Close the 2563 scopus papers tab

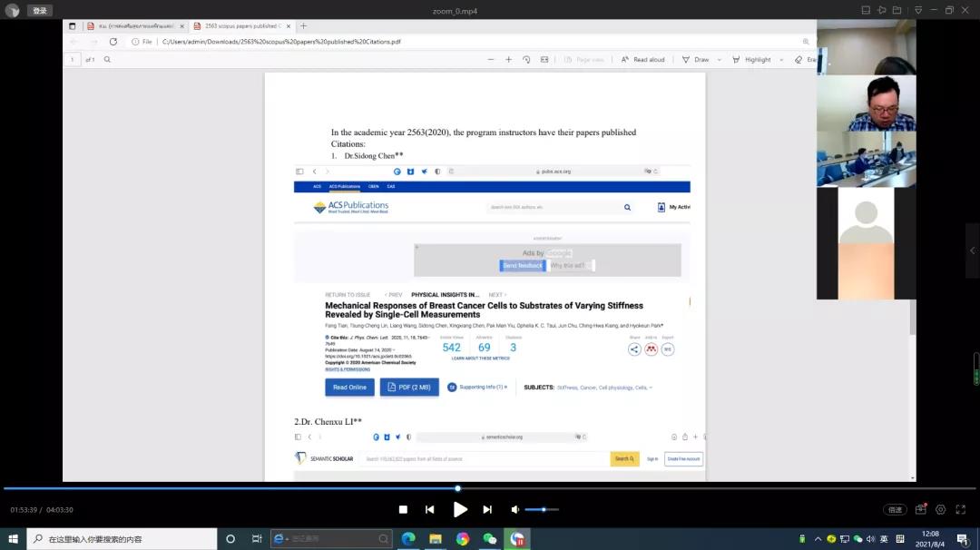click(x=289, y=26)
